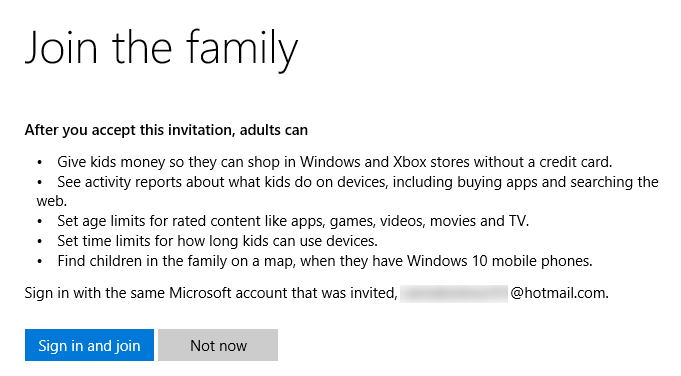Screen dimensions: 681x376
Task: Click the bullet dot before 'See activity reports'
Action: (40, 183)
